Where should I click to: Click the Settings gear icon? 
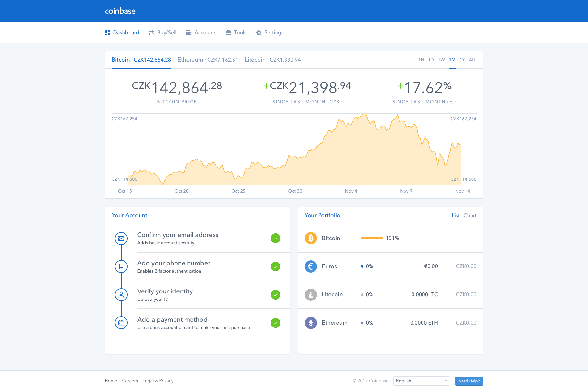[x=259, y=33]
